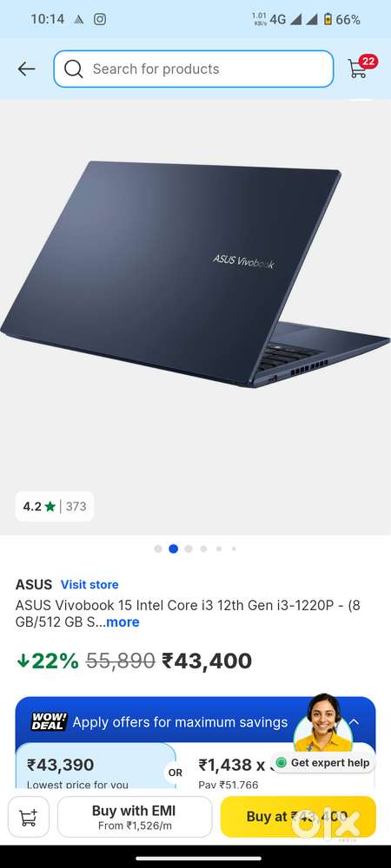Expand product title with more link
This screenshot has height=868, width=391.
(x=123, y=621)
